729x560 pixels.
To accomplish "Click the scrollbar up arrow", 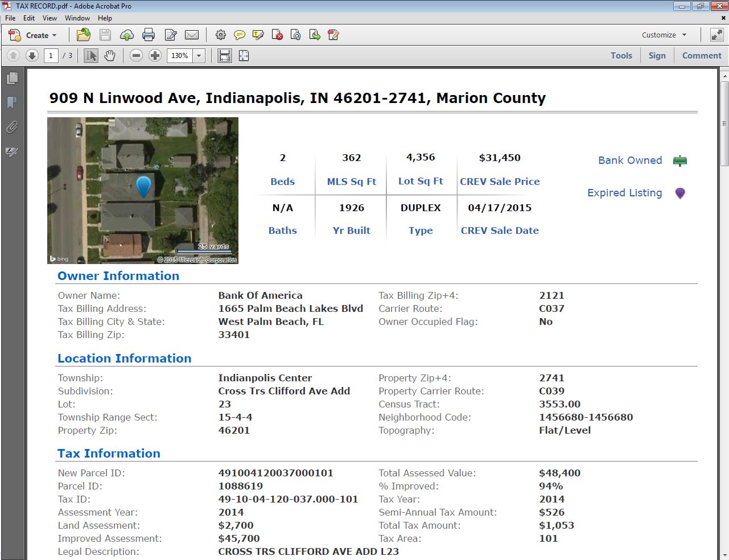I will pos(724,75).
